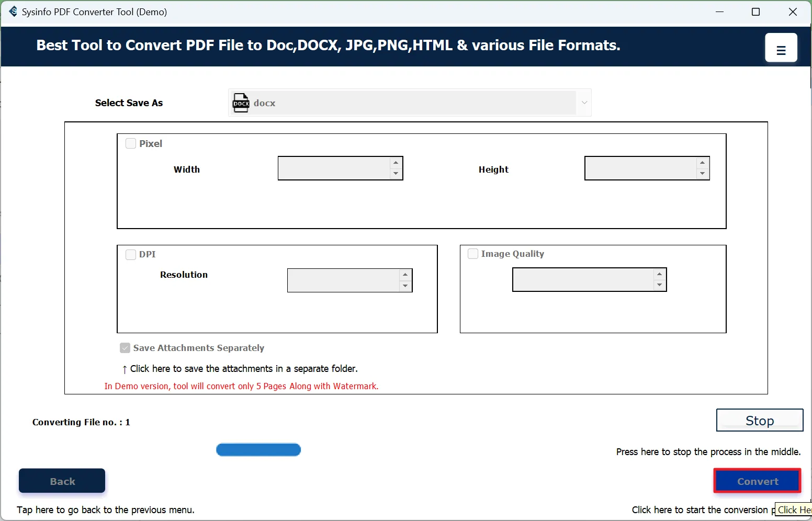Click inside the Width input field
The image size is (812, 521).
[x=334, y=168]
